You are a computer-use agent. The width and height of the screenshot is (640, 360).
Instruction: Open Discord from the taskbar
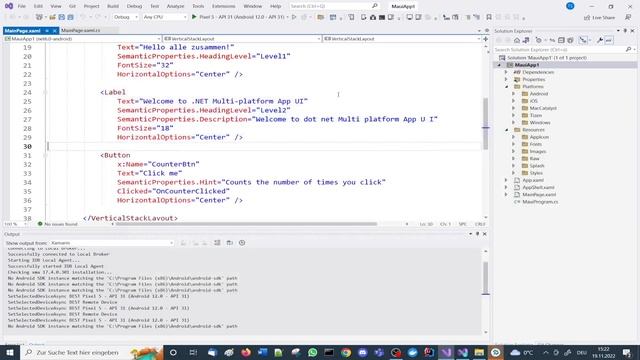(362, 352)
